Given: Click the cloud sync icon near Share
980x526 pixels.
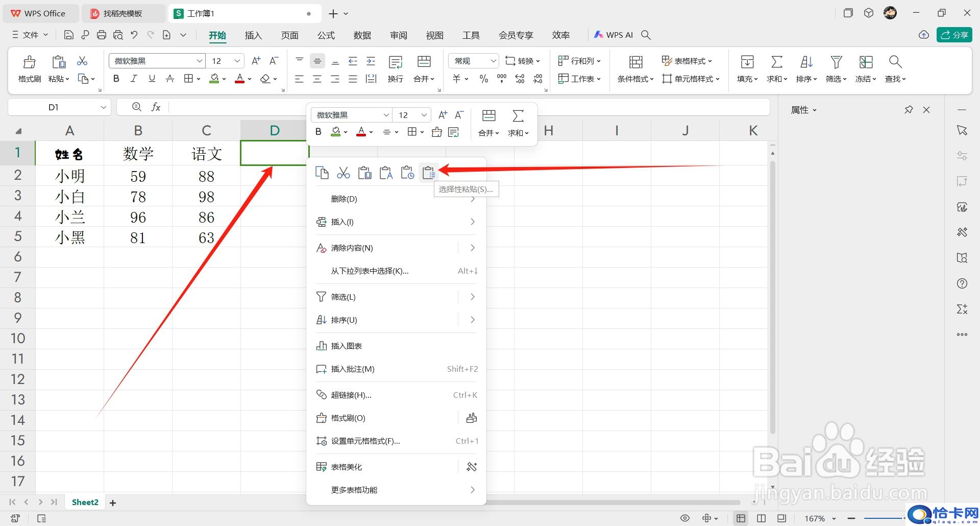Looking at the screenshot, I should pyautogui.click(x=924, y=35).
